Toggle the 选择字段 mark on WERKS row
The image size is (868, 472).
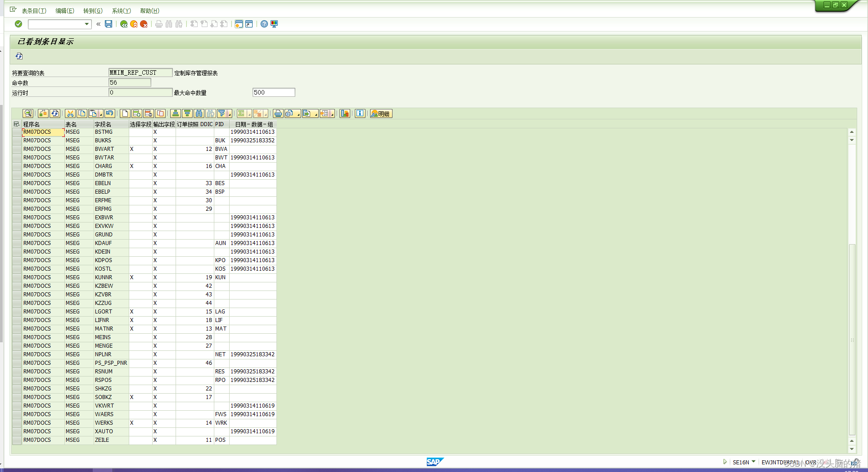(x=131, y=422)
